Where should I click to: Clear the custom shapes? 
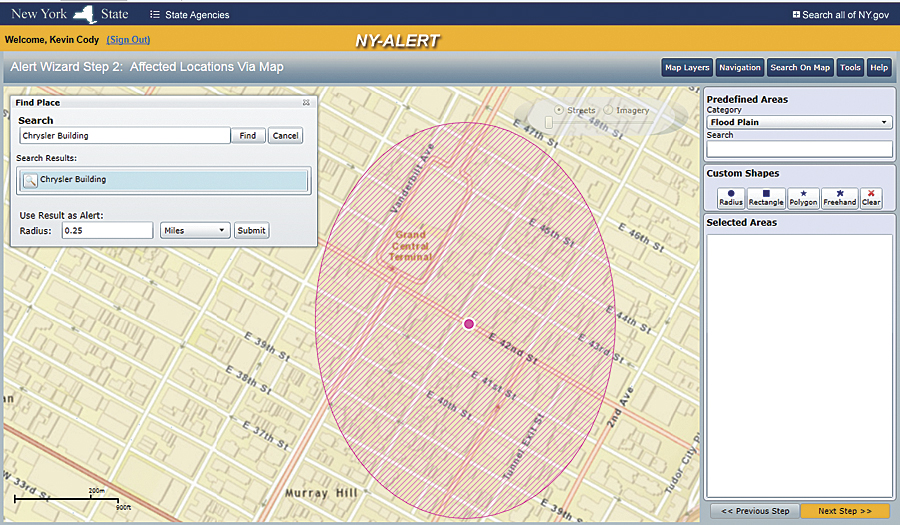(x=871, y=198)
